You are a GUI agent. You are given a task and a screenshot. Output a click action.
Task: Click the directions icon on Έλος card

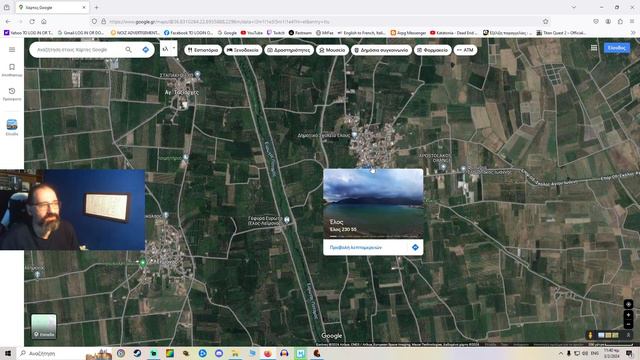coord(415,247)
